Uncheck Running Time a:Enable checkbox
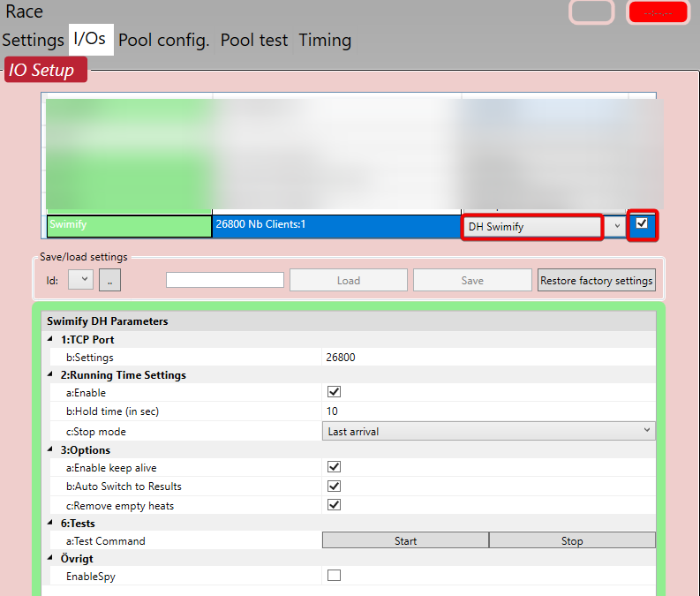Screen dimensions: 700x596 tap(334, 392)
